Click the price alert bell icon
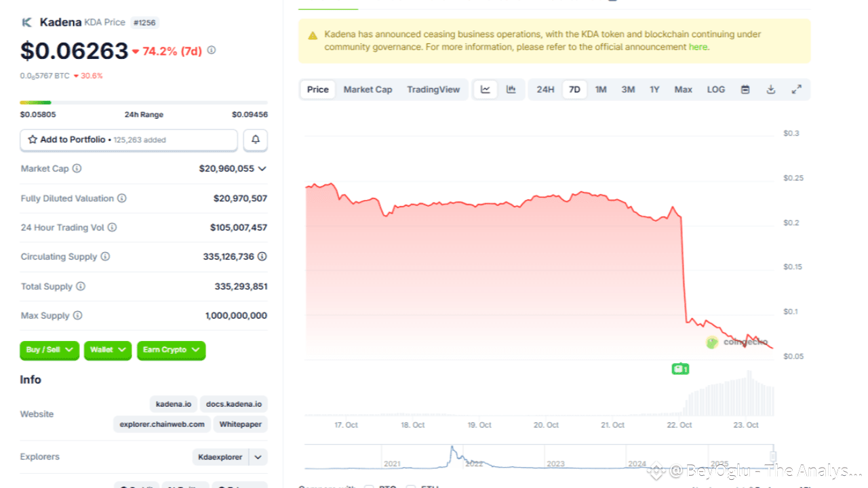This screenshot has width=868, height=488. click(x=256, y=140)
